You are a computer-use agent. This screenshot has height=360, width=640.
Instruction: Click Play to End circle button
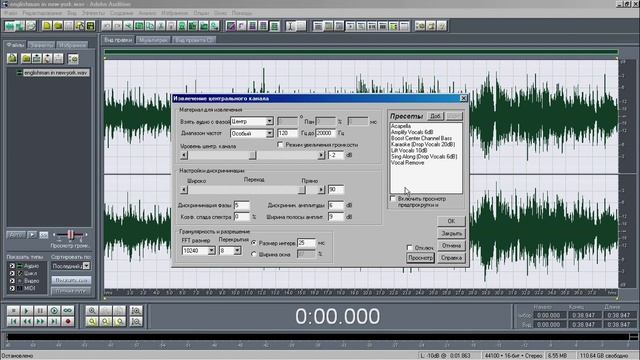point(54,311)
